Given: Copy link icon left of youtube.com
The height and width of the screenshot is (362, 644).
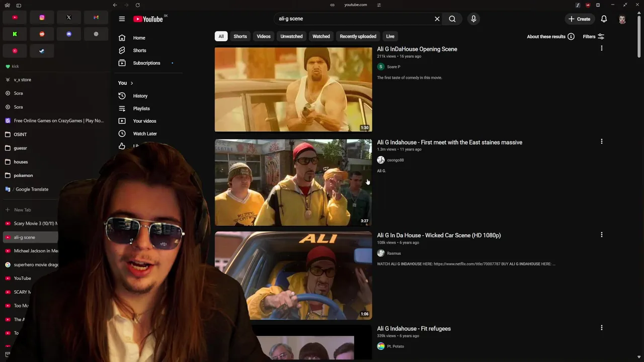Looking at the screenshot, I should click(332, 5).
